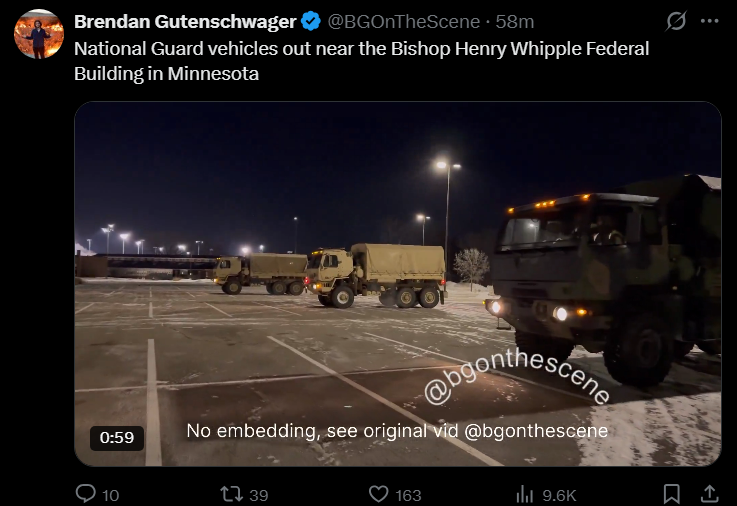The height and width of the screenshot is (506, 737).
Task: Open view analytics bar chart icon
Action: click(525, 494)
